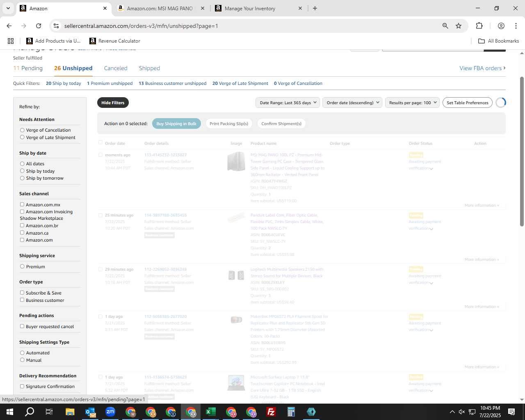Open View FBA orders link
Screen dimensions: 525x420
482,68
